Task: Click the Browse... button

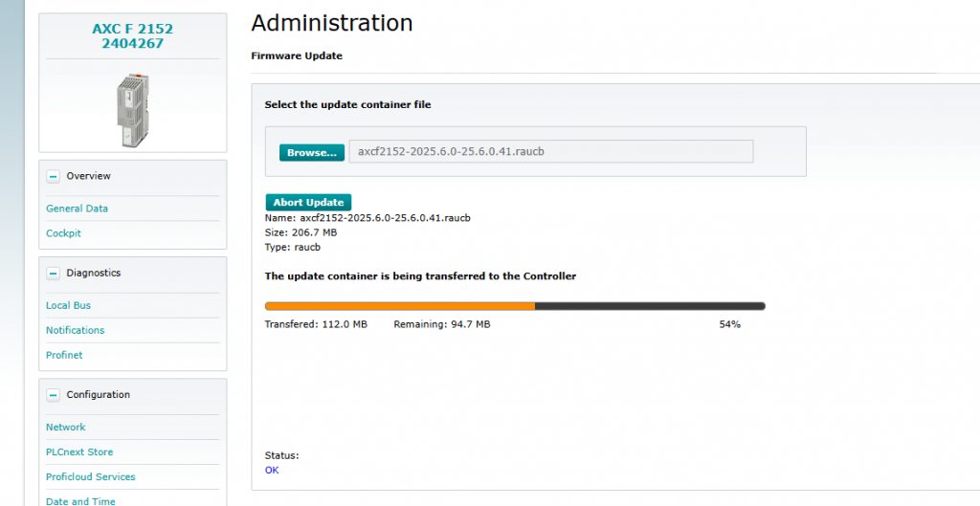Action: point(311,152)
